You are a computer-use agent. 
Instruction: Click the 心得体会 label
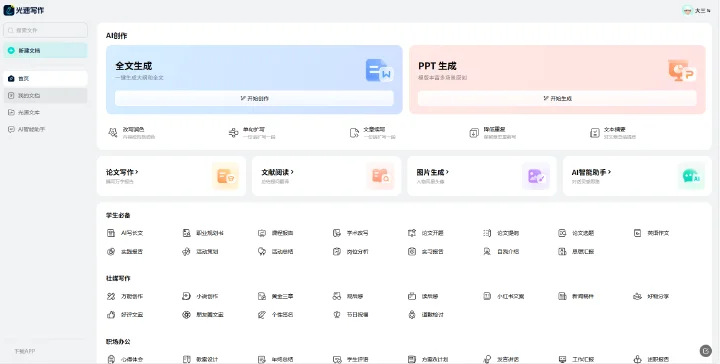(132, 359)
